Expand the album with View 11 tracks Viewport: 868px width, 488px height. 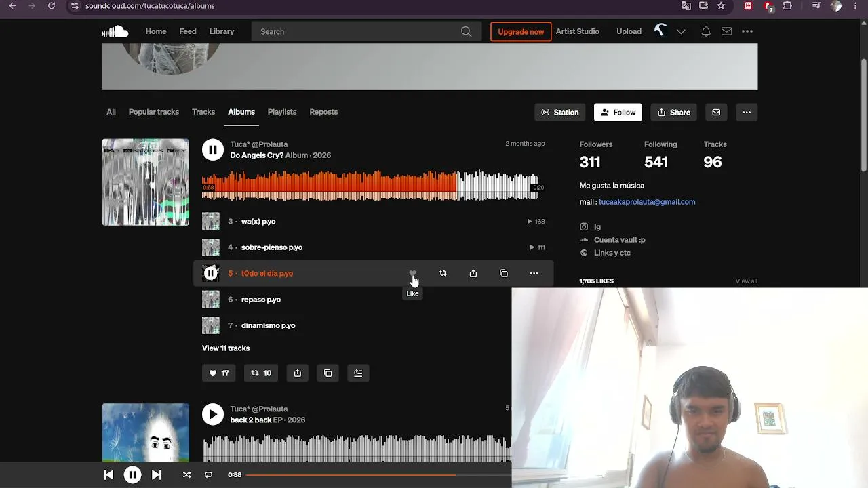(226, 348)
